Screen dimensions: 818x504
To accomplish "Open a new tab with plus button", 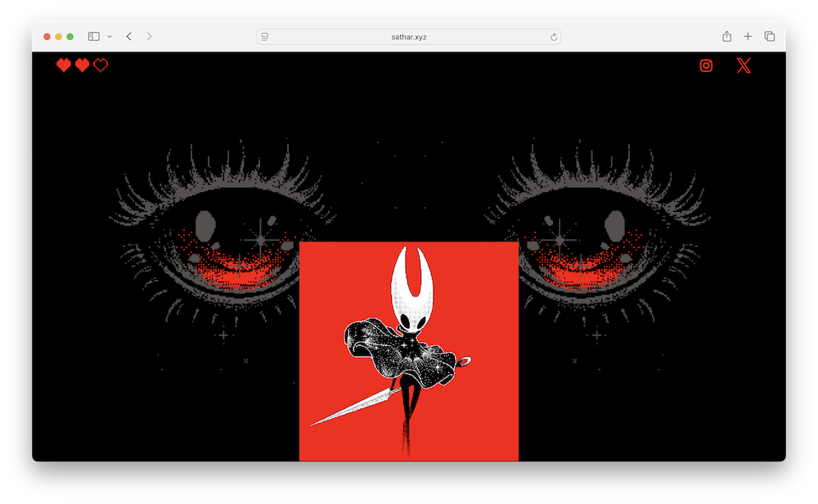I will (748, 37).
